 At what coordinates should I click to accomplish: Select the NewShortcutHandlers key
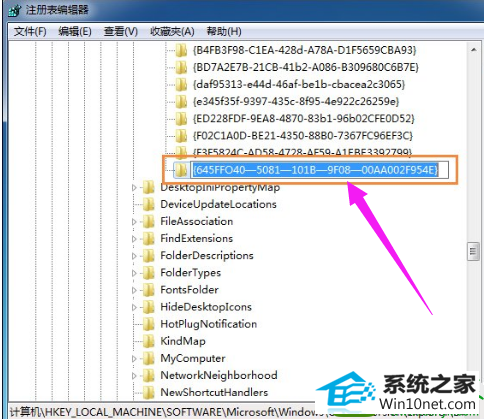214,393
